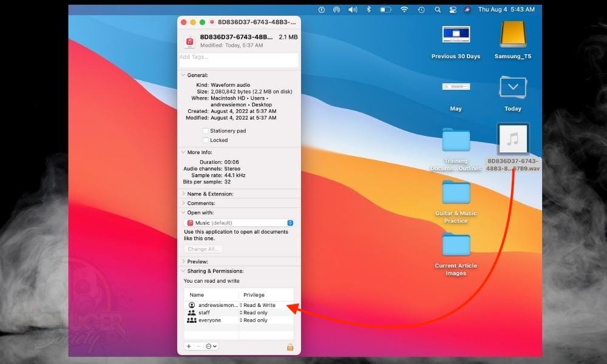Screen dimensions: 607x364
Task: Open Spotlight search magnifier icon
Action: [x=438, y=10]
